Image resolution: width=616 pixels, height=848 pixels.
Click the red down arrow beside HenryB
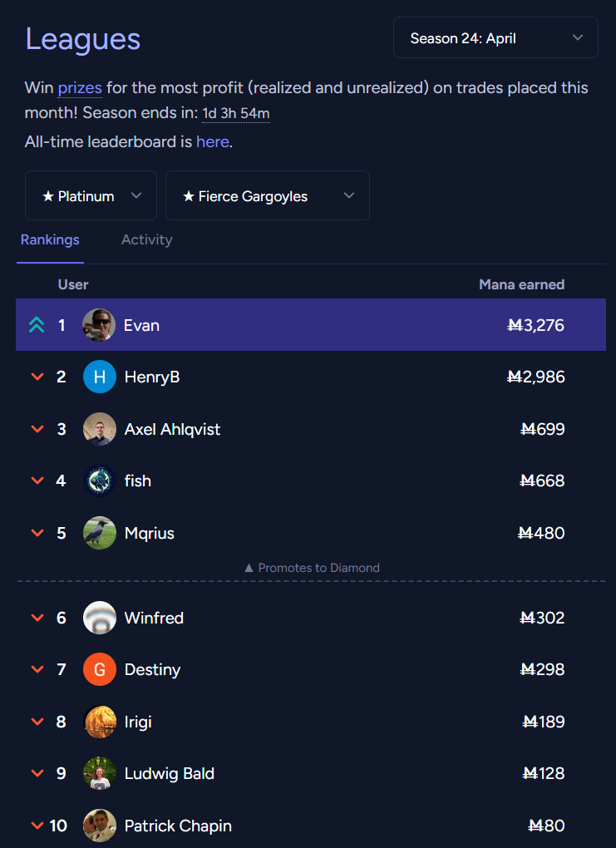[37, 377]
